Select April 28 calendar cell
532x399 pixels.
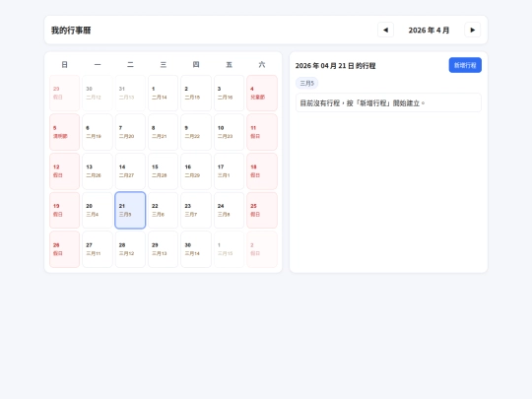[x=130, y=249]
